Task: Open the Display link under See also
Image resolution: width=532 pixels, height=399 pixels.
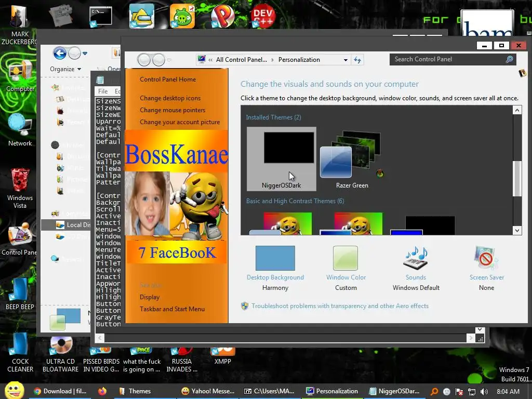Action: pyautogui.click(x=150, y=297)
